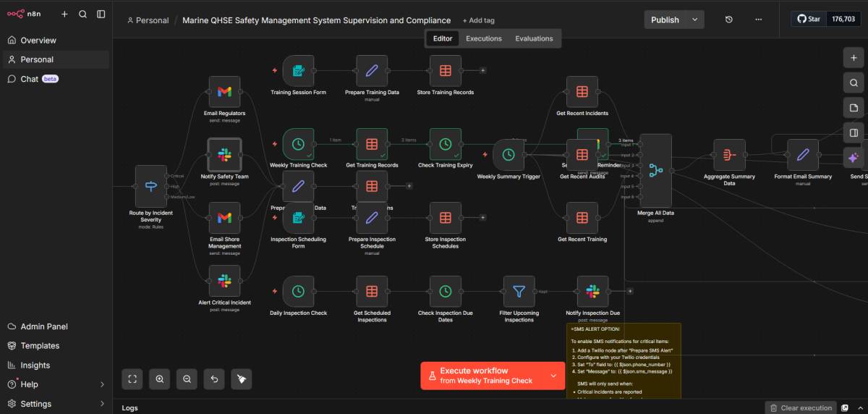The width and height of the screenshot is (868, 414).
Task: Zoom in the canvas
Action: 160,379
